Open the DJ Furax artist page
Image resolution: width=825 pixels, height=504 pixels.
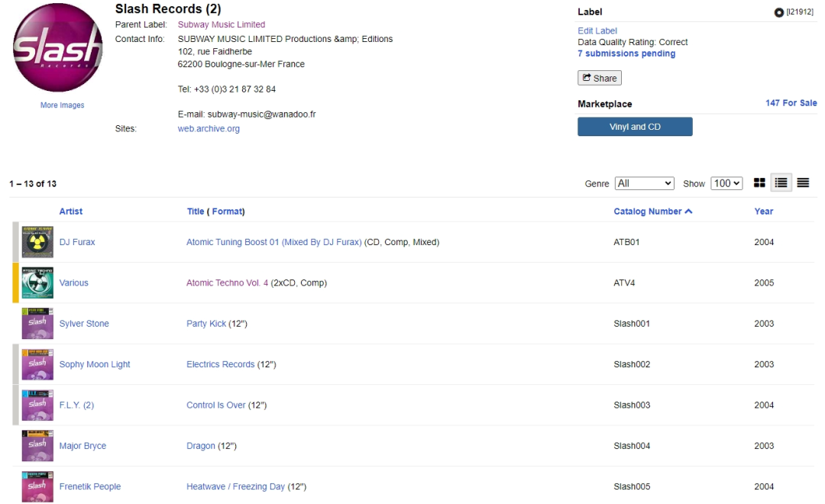77,242
